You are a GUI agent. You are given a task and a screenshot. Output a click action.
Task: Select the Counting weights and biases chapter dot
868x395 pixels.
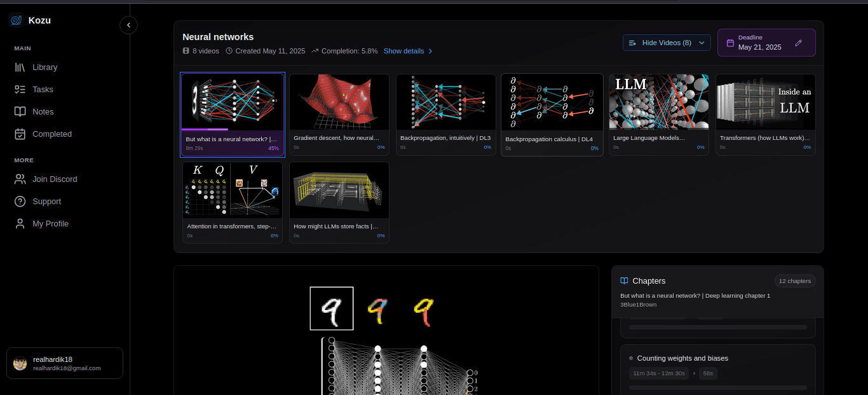pos(630,358)
